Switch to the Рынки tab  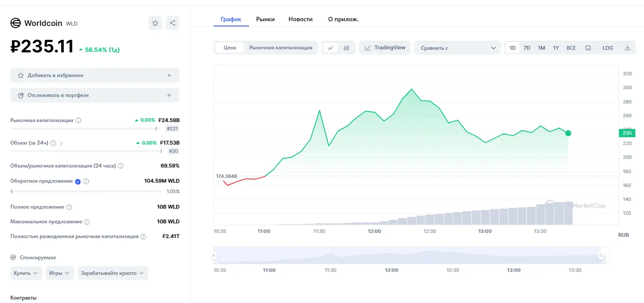coord(265,19)
